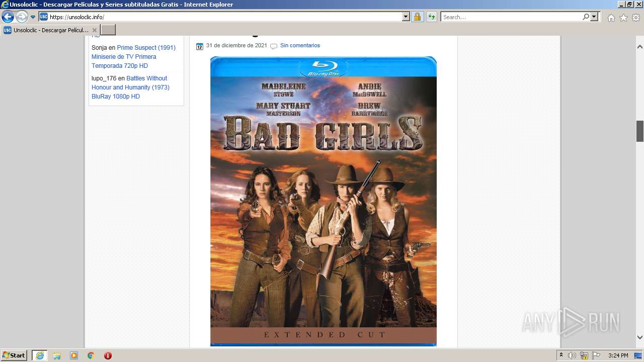Click the calendar date icon

coord(200,46)
